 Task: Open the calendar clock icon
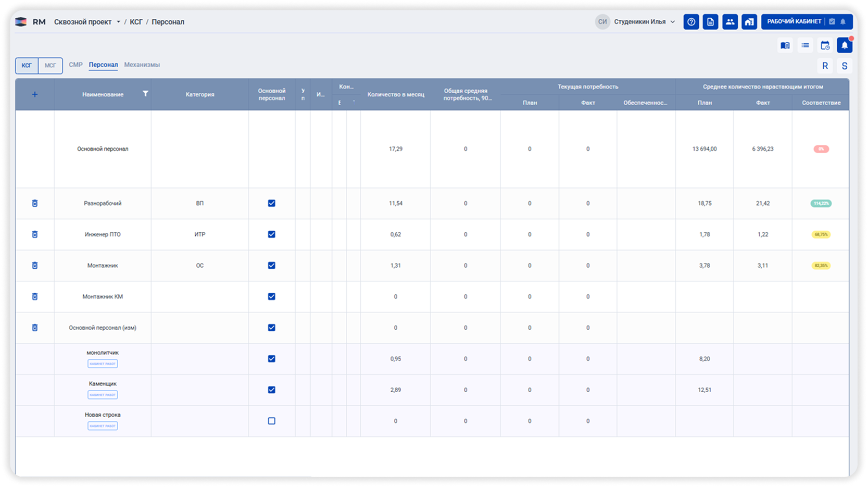point(825,45)
